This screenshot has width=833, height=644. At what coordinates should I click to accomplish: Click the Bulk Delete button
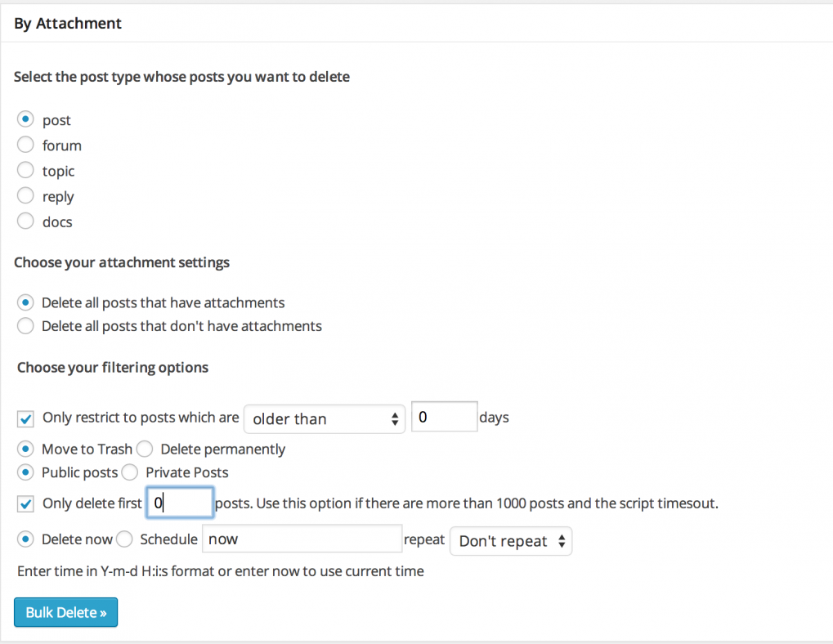pyautogui.click(x=65, y=611)
